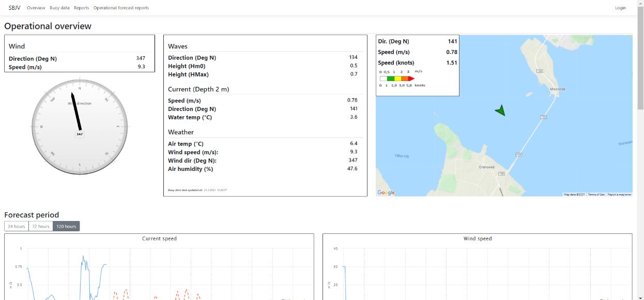Click the Masnedø label on map

[558, 89]
